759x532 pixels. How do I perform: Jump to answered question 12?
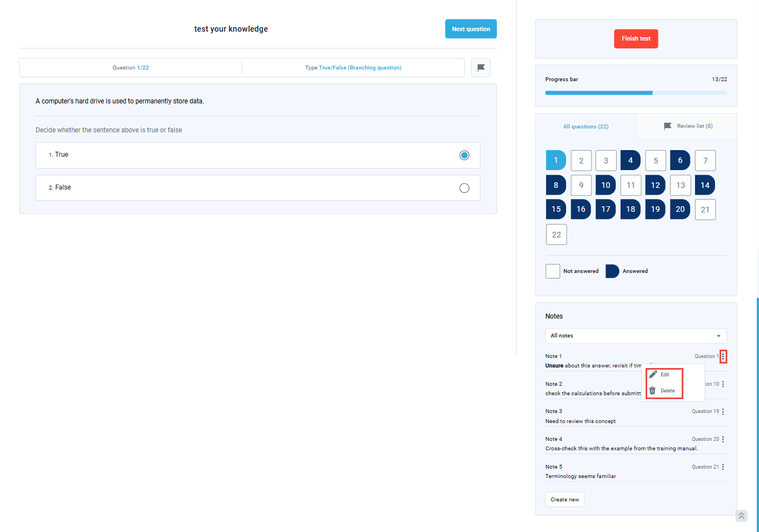point(656,185)
